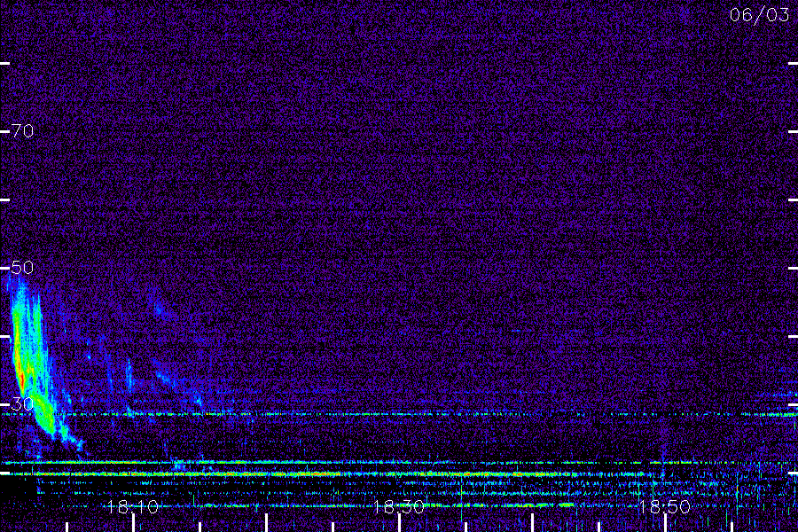The image size is (798, 532).
Task: Click the 18:30 time axis label
Action: pyautogui.click(x=398, y=506)
